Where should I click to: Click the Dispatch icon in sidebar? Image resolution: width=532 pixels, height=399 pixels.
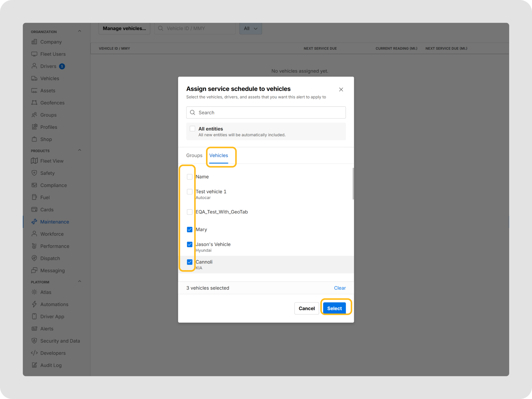tap(34, 258)
